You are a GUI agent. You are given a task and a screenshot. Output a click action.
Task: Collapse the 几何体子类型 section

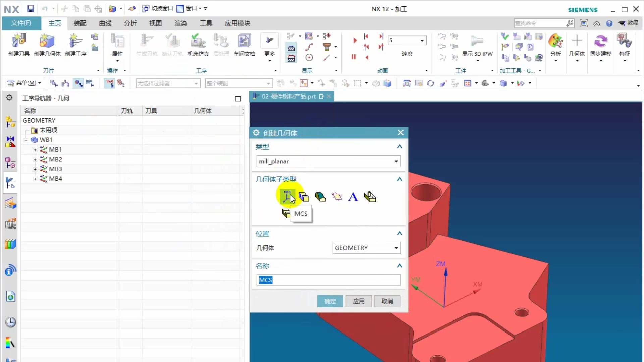tap(399, 179)
